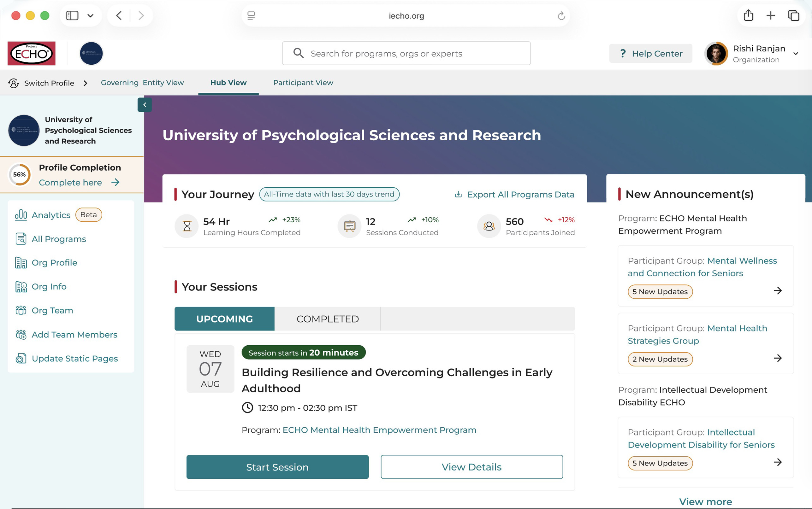Open Org Team in sidebar
The width and height of the screenshot is (812, 509).
[52, 310]
